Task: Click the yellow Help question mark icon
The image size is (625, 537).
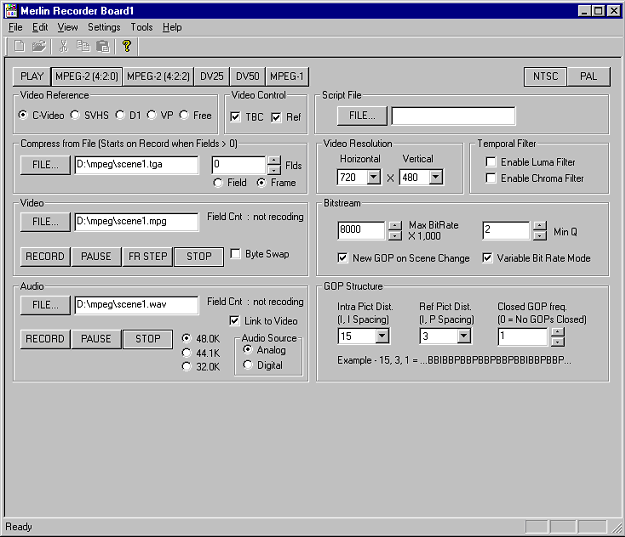Action: pos(127,46)
